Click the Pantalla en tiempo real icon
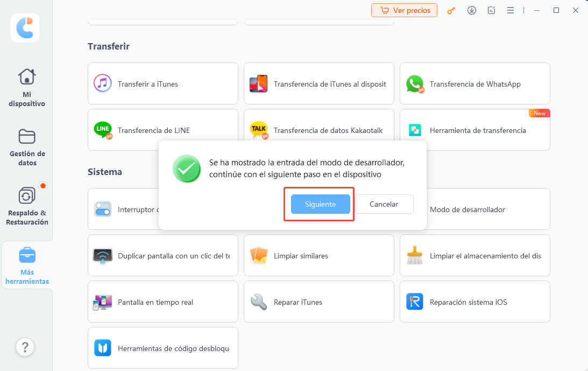The width and height of the screenshot is (588, 371). [103, 302]
